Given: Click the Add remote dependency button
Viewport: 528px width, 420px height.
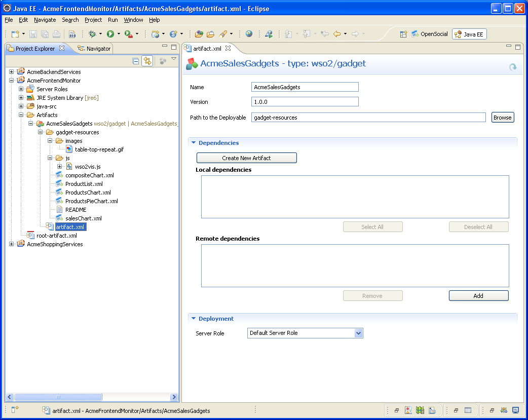Looking at the screenshot, I should 478,296.
